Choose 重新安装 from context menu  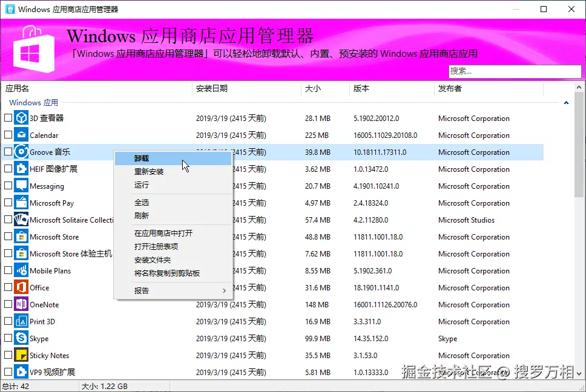(173, 172)
